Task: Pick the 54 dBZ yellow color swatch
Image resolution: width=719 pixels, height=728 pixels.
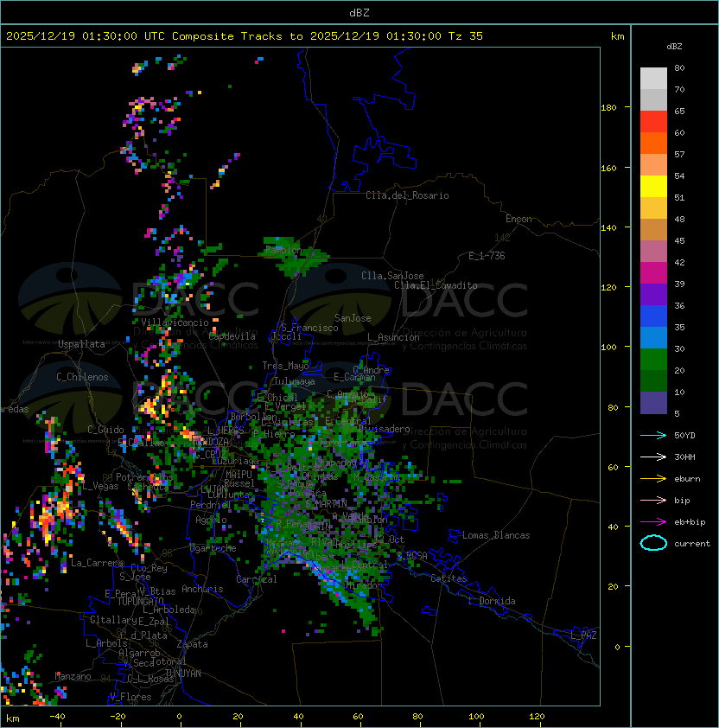Action: [653, 186]
